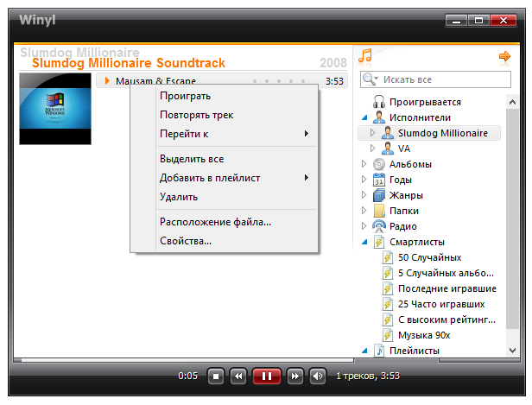The height and width of the screenshot is (405, 532).
Task: Choose "Повторять трек" menu entry
Action: [224, 115]
